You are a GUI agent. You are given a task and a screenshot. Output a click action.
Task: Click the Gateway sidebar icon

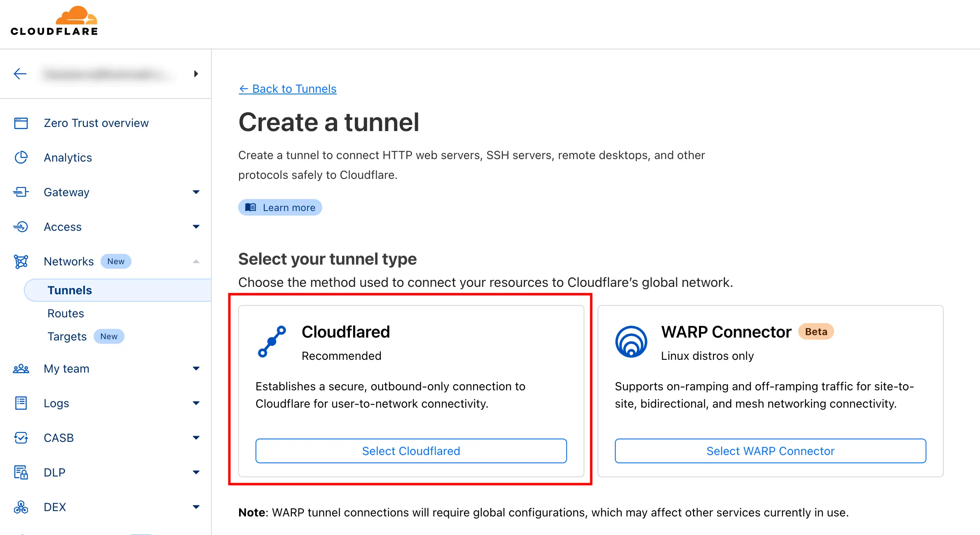coord(21,192)
